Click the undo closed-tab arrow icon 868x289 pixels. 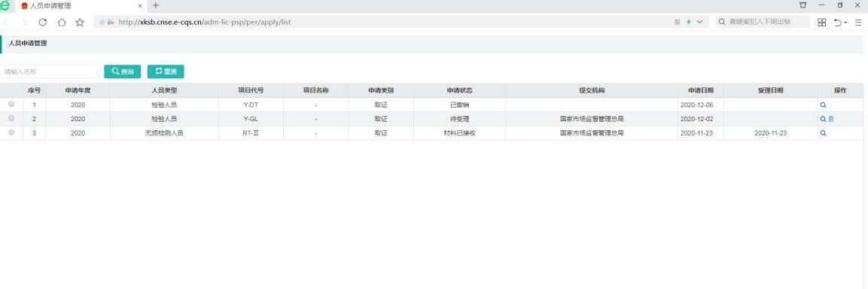click(x=838, y=22)
